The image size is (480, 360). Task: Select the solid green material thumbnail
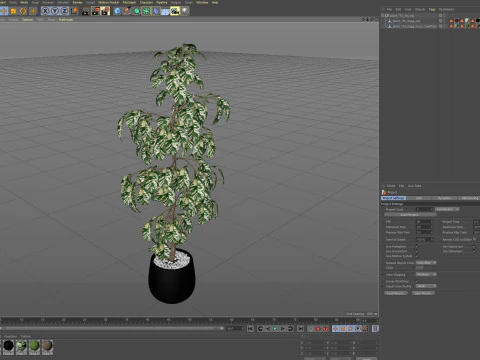pos(34,346)
